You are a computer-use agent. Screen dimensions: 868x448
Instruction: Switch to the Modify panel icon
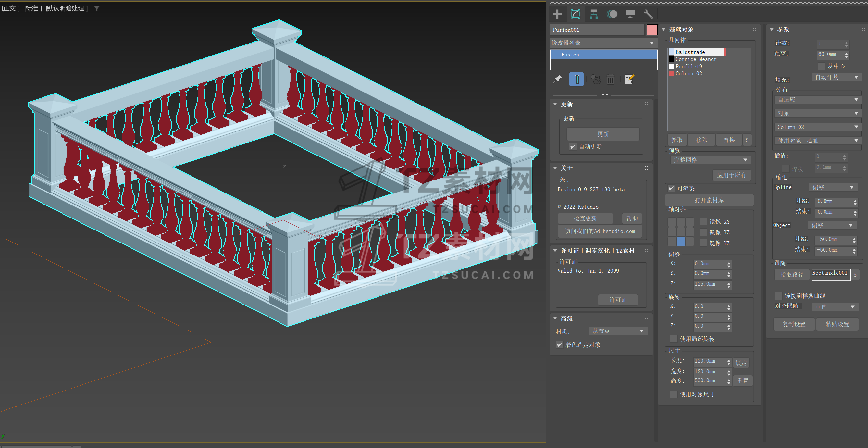(x=576, y=14)
